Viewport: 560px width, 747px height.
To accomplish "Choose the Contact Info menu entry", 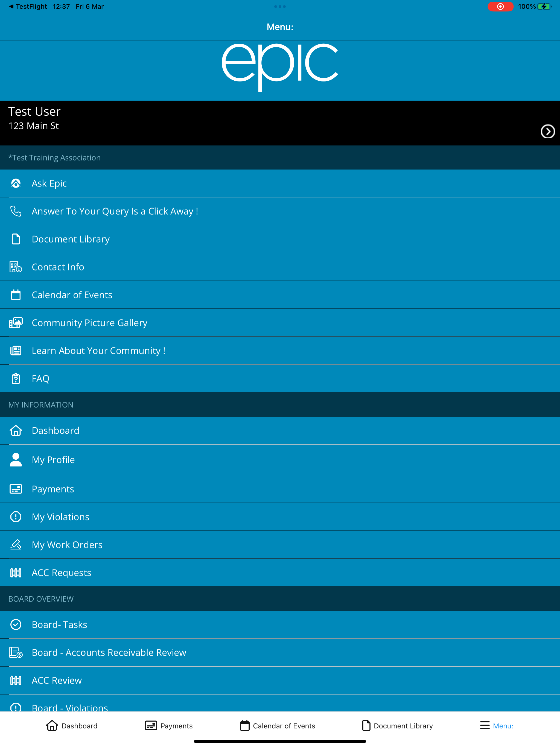I will coord(280,267).
